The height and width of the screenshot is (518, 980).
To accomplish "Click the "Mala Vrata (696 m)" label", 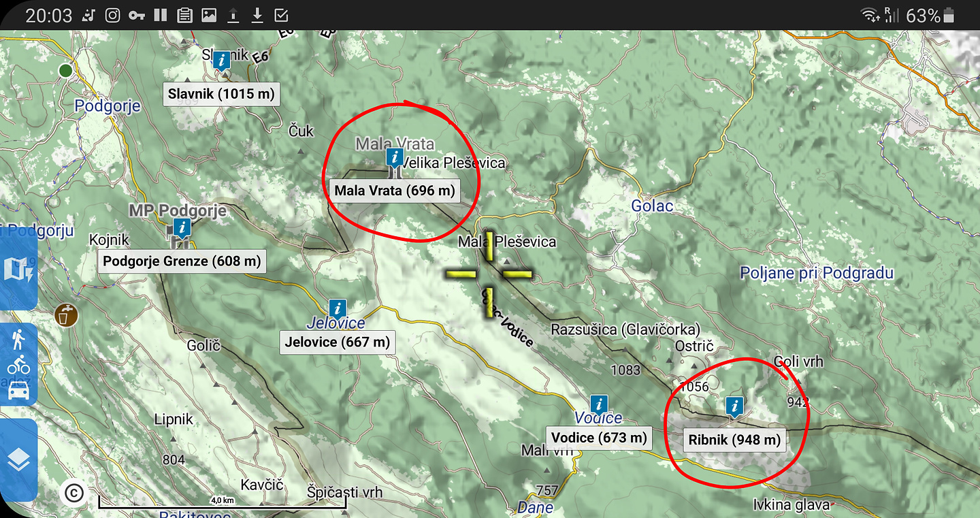I will (x=395, y=191).
